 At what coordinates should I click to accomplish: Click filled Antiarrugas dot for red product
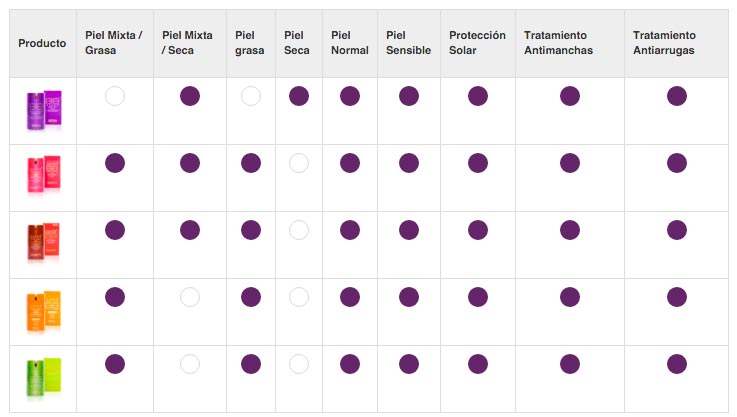677,230
